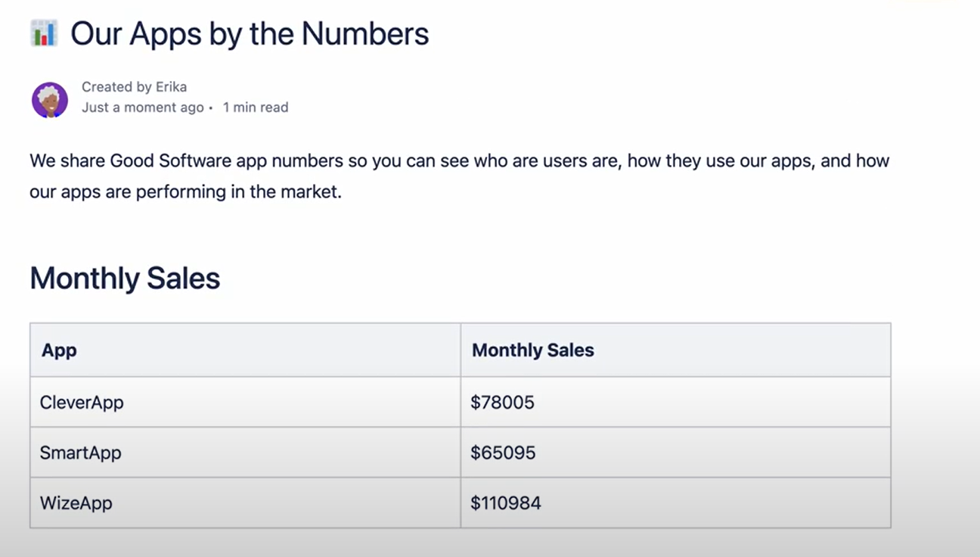
Task: Click "performing in the market" text
Action: point(239,192)
